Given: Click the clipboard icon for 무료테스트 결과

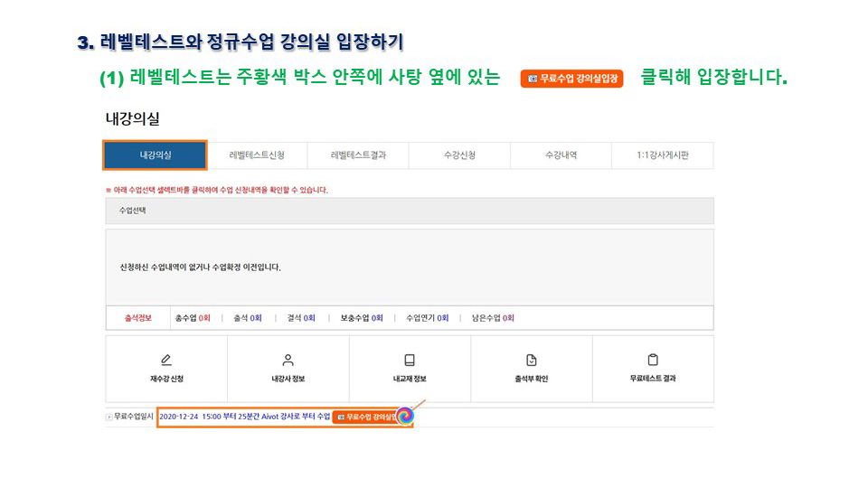Looking at the screenshot, I should coord(653,360).
